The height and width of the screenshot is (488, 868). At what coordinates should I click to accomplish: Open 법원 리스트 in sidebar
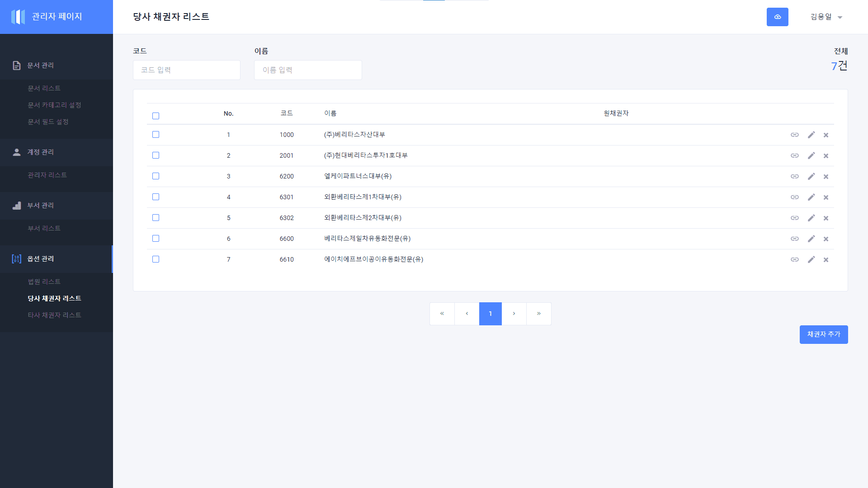[44, 282]
